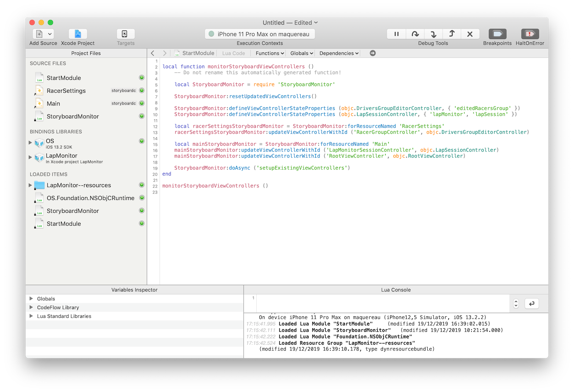574x392 pixels.
Task: Click the OS bindings library cube icon
Action: pyautogui.click(x=39, y=143)
